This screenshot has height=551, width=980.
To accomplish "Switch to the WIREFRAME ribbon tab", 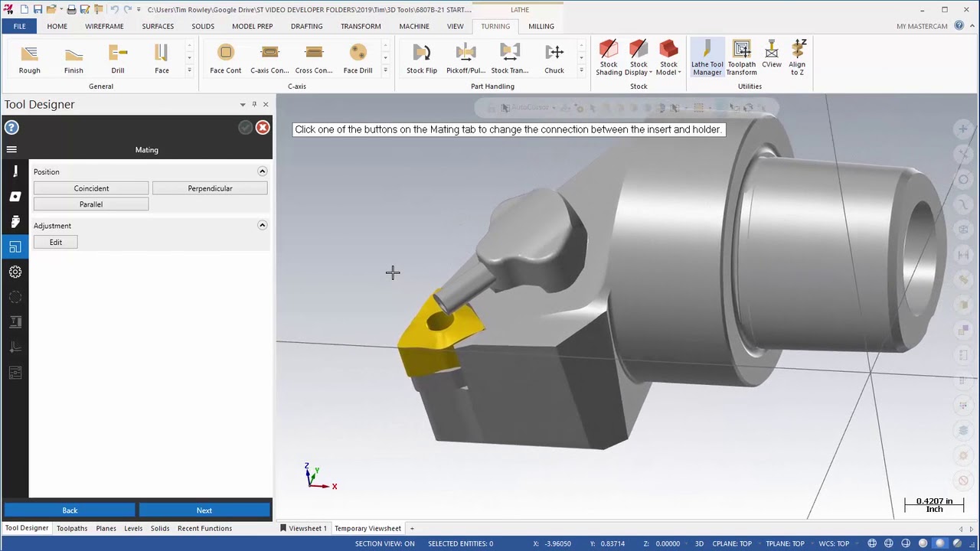I will (x=104, y=26).
